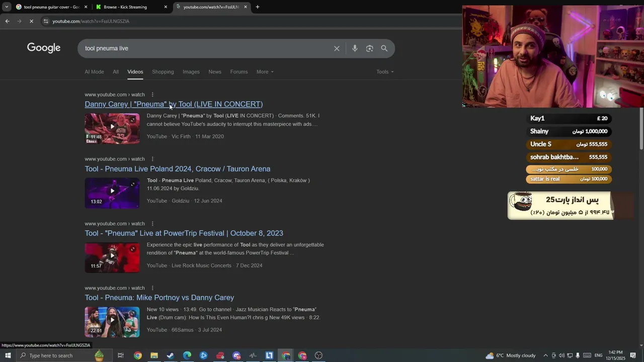Open site information icon in address bar
Image resolution: width=644 pixels, height=362 pixels.
coord(46,21)
